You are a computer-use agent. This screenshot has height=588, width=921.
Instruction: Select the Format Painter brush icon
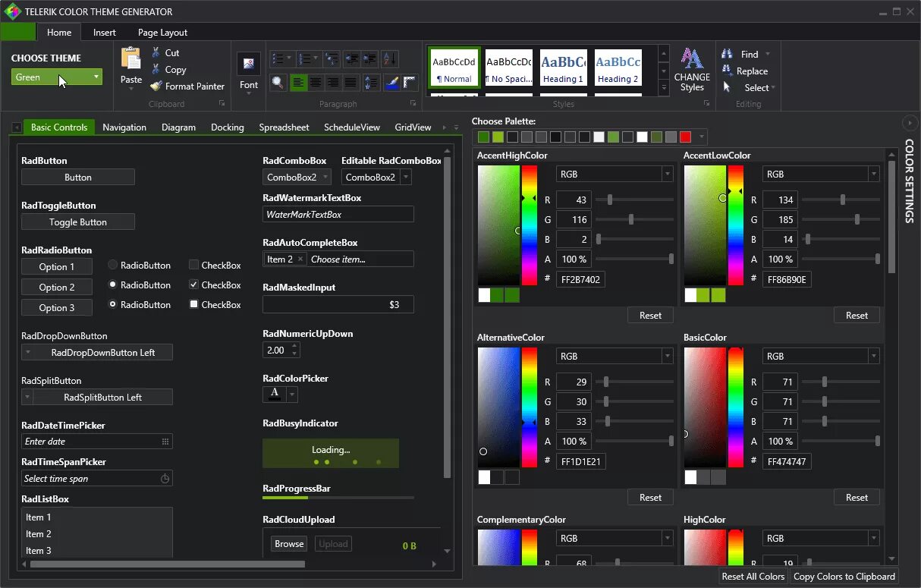click(156, 86)
